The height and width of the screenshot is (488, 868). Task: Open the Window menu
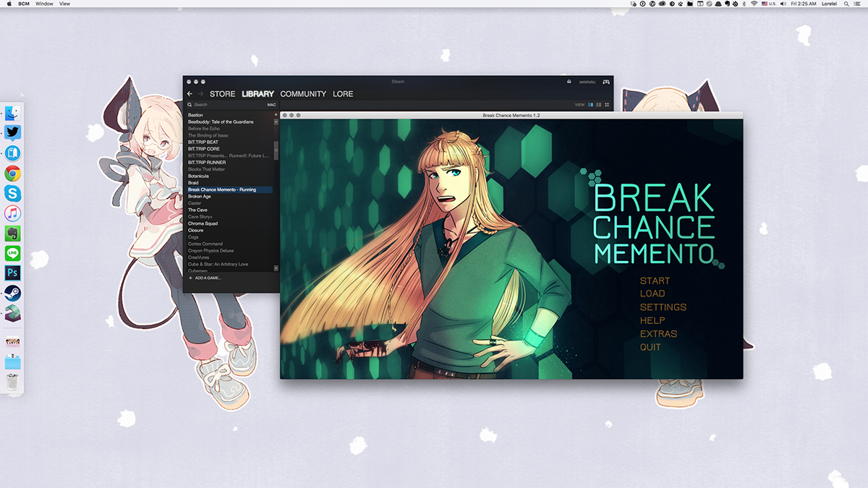pos(44,4)
